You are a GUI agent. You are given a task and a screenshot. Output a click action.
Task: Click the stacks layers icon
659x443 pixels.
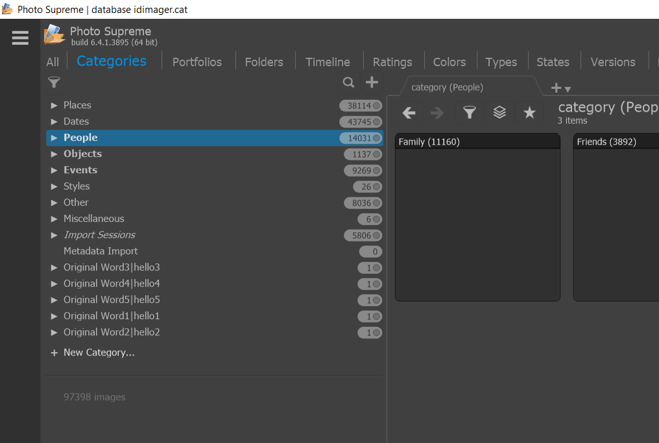pyautogui.click(x=499, y=113)
